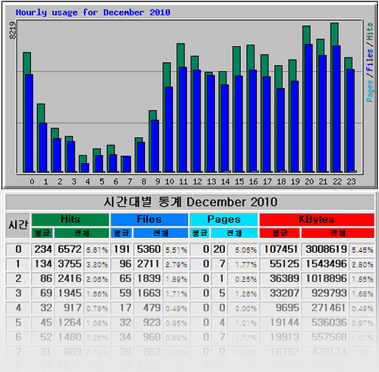The width and height of the screenshot is (379, 372).
Task: Click the red KBytes column header
Action: [x=317, y=220]
